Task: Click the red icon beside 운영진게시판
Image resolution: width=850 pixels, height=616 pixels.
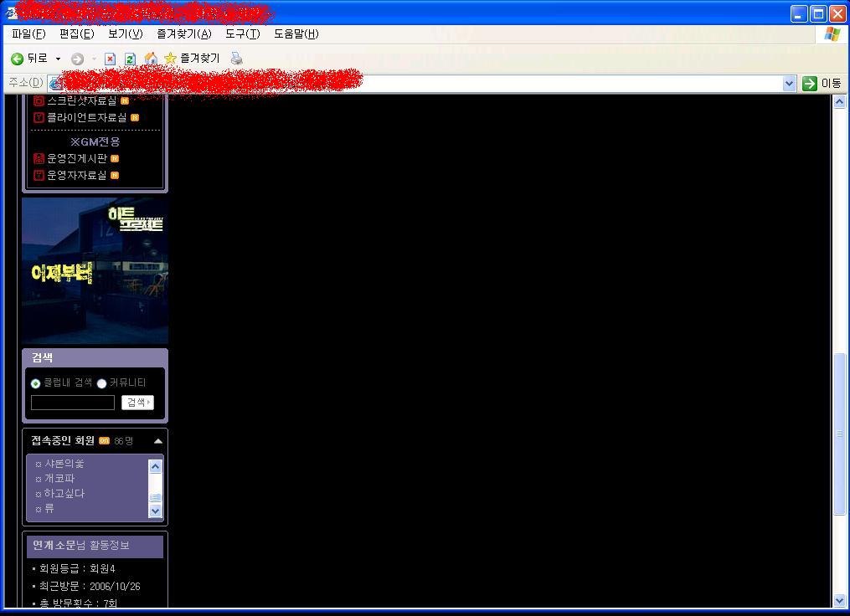Action: pos(39,158)
